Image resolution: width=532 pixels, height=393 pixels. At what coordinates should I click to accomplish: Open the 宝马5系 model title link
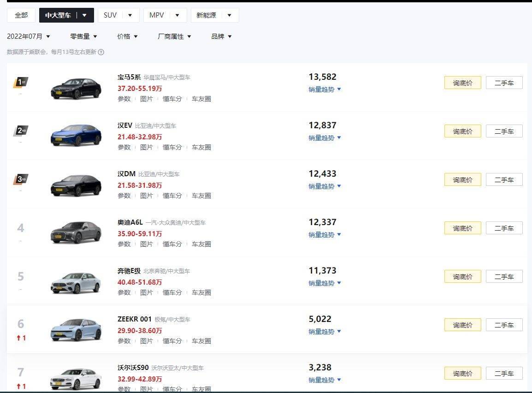pyautogui.click(x=129, y=77)
